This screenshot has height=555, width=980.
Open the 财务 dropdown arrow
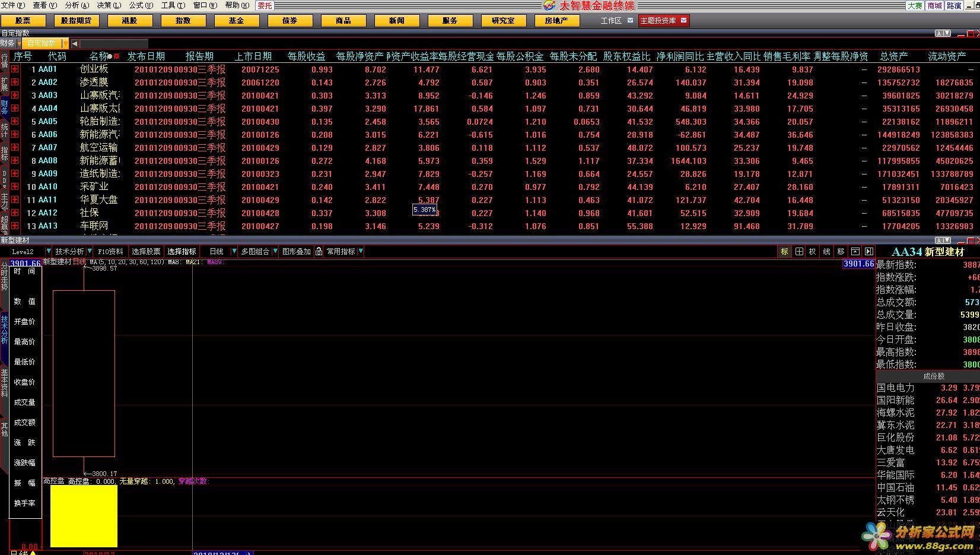click(x=21, y=43)
